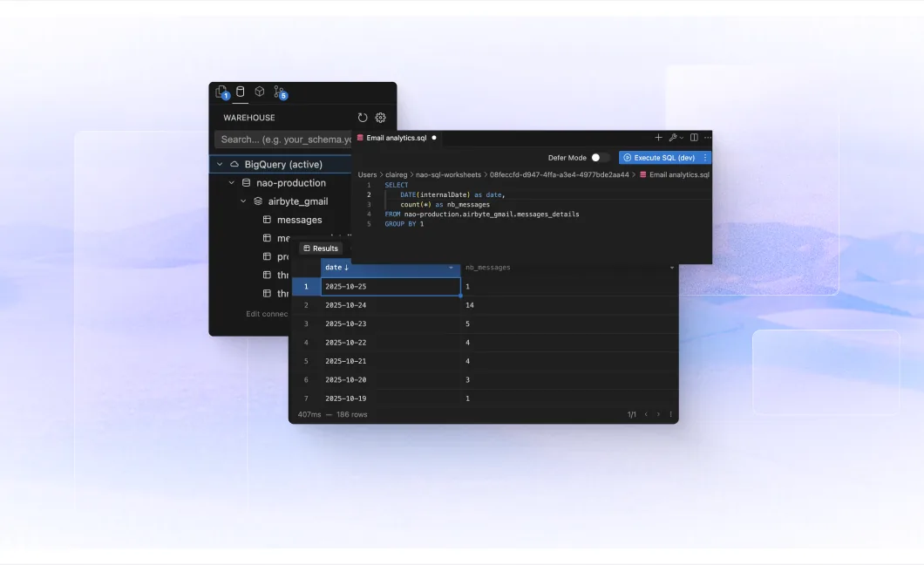The width and height of the screenshot is (924, 565).
Task: Click the table icon next to messages
Action: tap(267, 219)
